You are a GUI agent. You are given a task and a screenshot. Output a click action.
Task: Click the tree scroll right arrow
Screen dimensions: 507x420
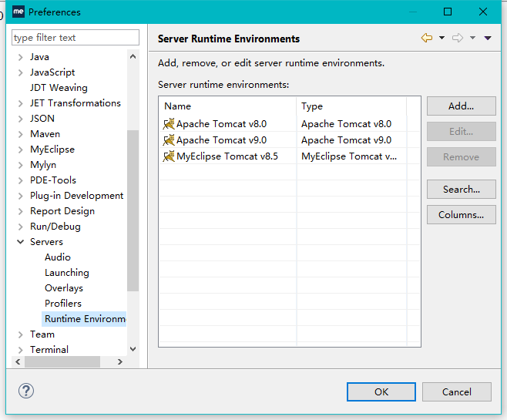point(120,361)
